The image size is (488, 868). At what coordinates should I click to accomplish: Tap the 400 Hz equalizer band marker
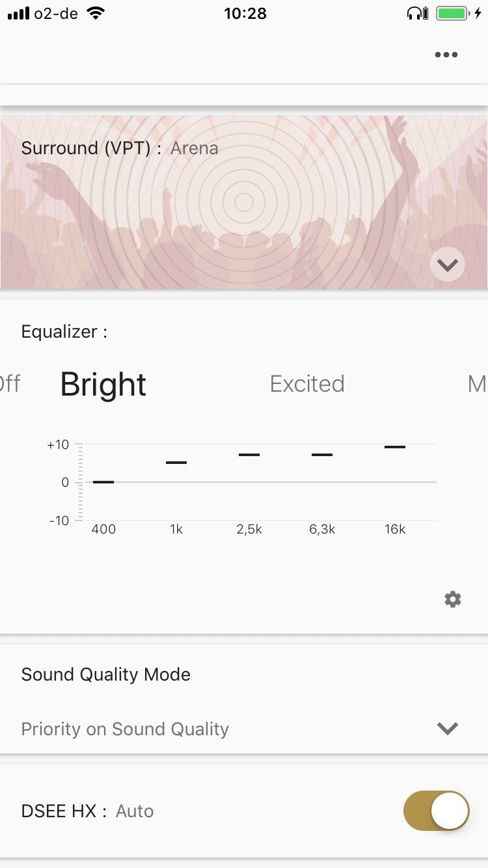click(x=103, y=482)
